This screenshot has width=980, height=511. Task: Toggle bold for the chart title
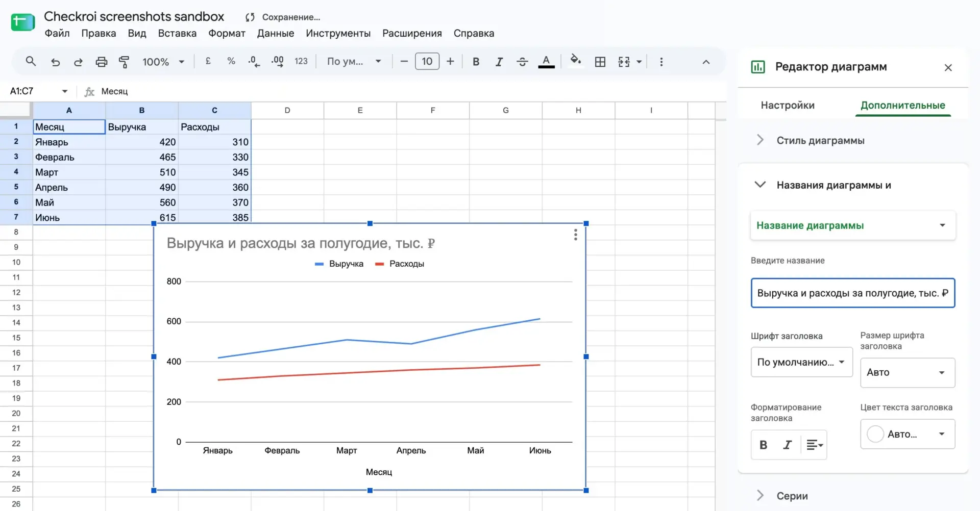764,445
